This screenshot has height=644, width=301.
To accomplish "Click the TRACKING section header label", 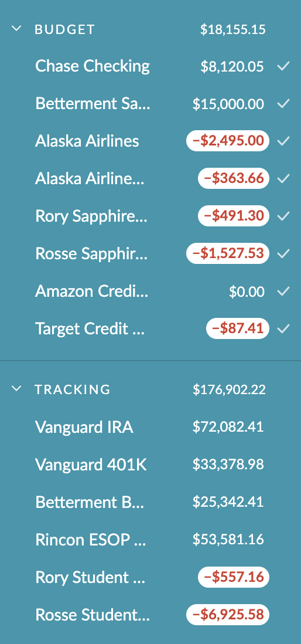I will (73, 389).
